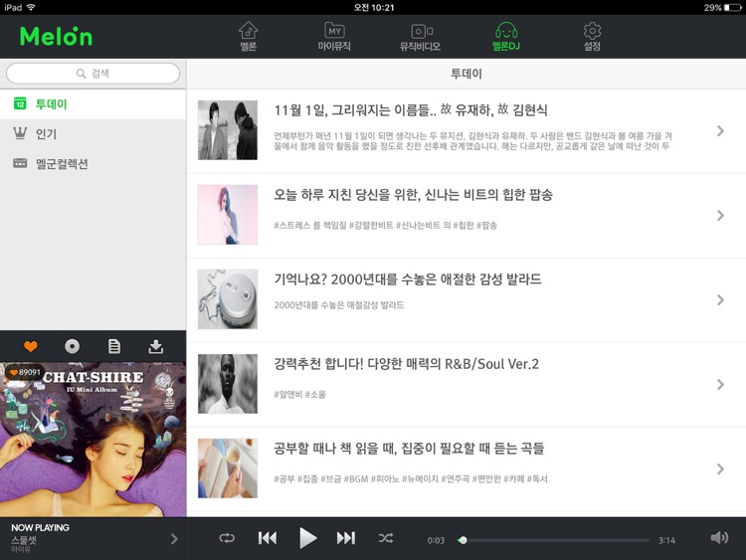Click the iPad battery indicator
Screen dimensions: 746x560
coord(733,8)
